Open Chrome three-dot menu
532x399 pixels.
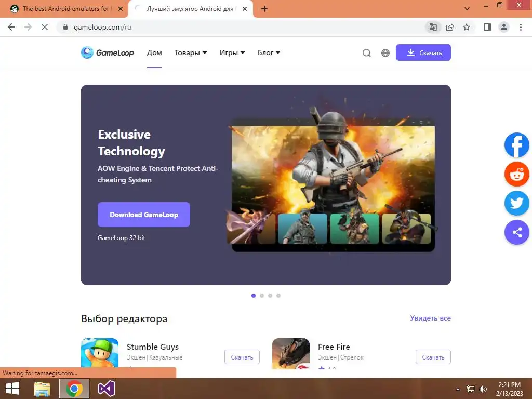521,27
